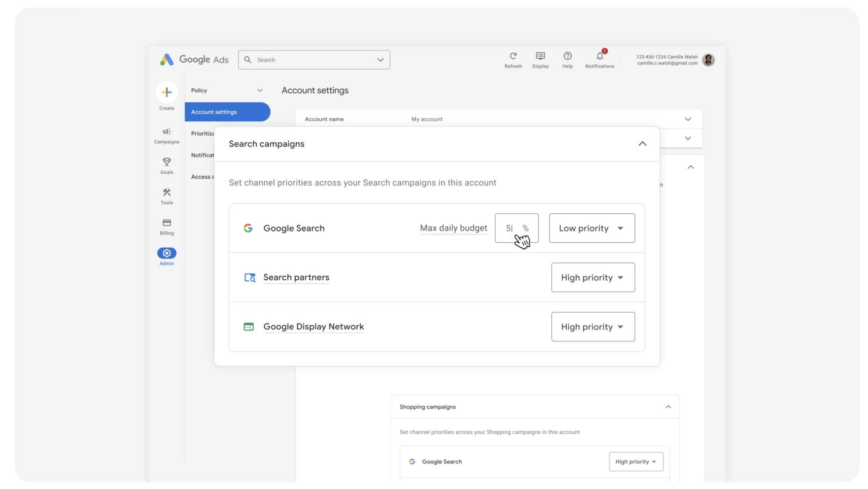
Task: Click the top Search input field
Action: tap(314, 60)
